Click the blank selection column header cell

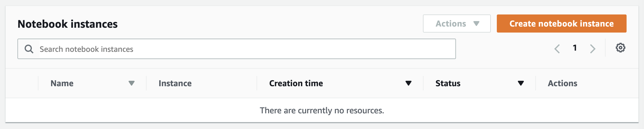[22, 83]
